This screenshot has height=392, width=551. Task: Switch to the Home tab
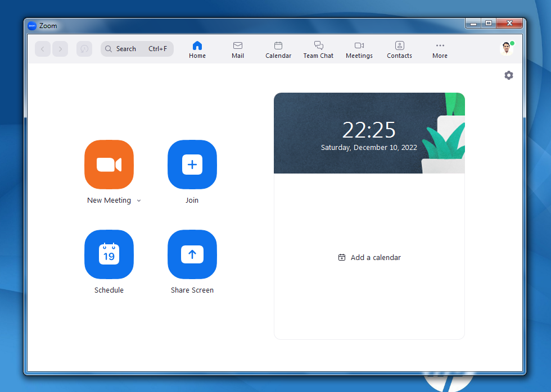coord(197,49)
